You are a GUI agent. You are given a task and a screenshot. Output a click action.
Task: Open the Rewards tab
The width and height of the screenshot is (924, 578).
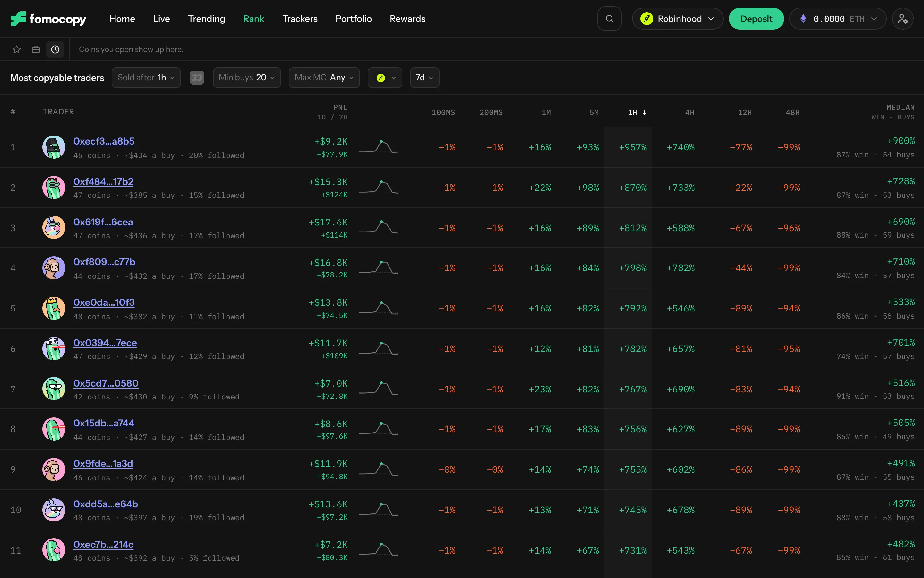pyautogui.click(x=407, y=19)
